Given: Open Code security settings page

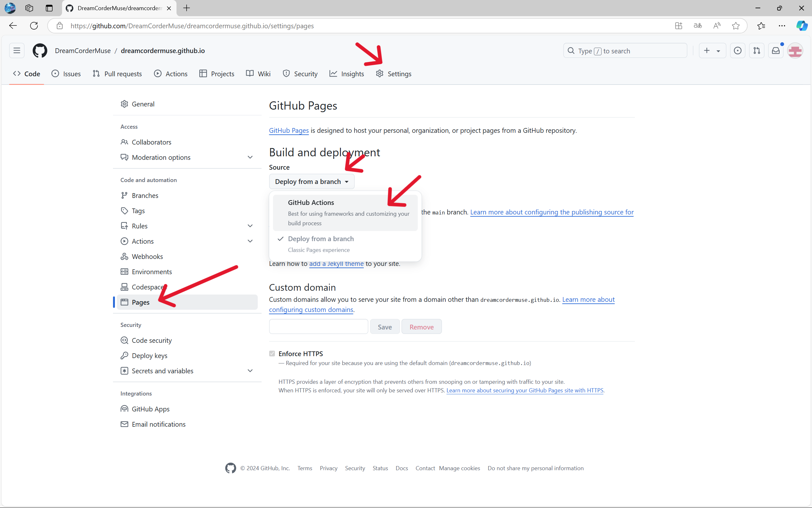Looking at the screenshot, I should tap(187, 340).
